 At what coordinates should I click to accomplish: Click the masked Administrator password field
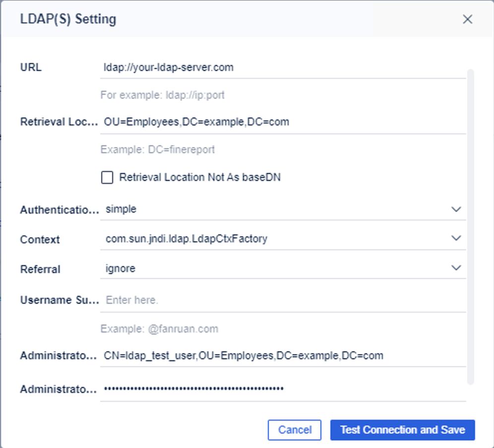tap(283, 389)
